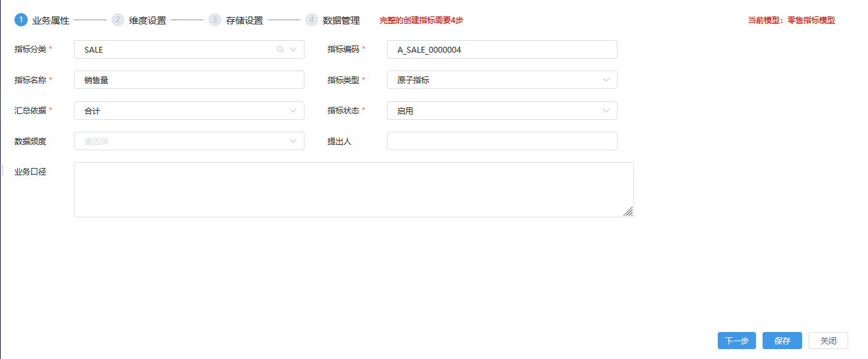Screen dimensions: 868x359
Task: Click the 指标编码 label
Action: tap(343, 49)
